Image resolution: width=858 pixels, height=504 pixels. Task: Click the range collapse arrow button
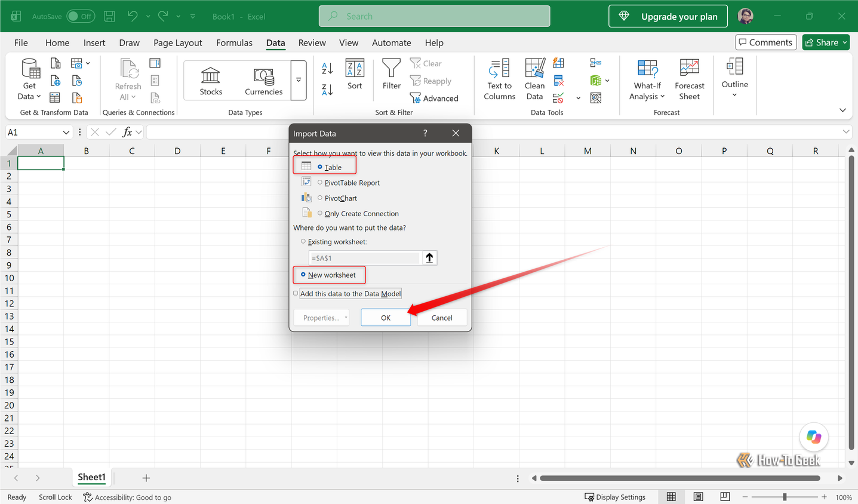point(429,257)
